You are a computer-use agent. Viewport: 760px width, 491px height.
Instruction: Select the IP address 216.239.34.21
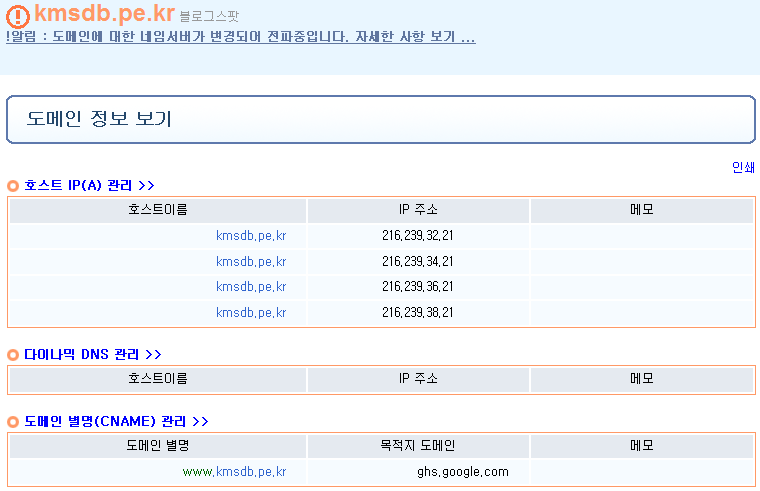click(417, 262)
